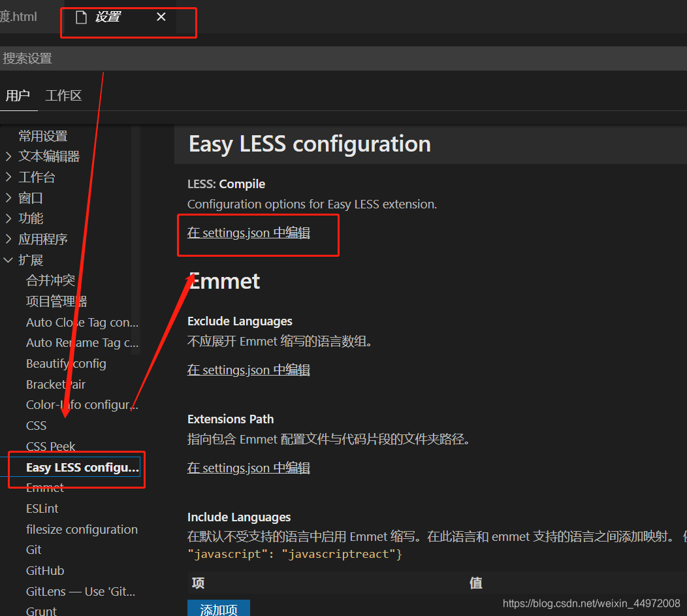Click Extensions Path setting title
The height and width of the screenshot is (616, 687).
231,419
